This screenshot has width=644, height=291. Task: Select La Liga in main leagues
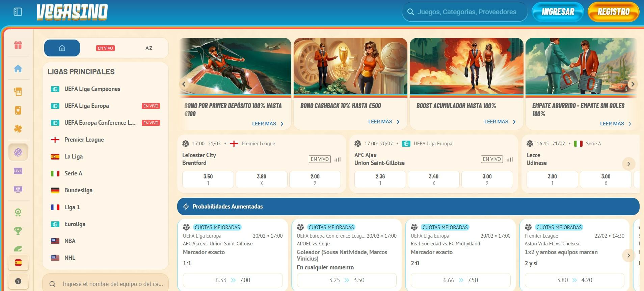(x=105, y=156)
